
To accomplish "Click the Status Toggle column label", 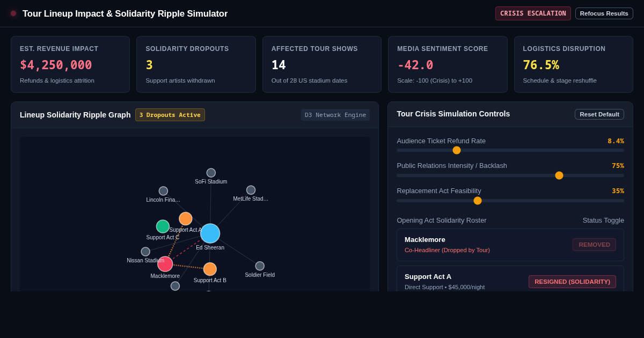I will point(603,221).
